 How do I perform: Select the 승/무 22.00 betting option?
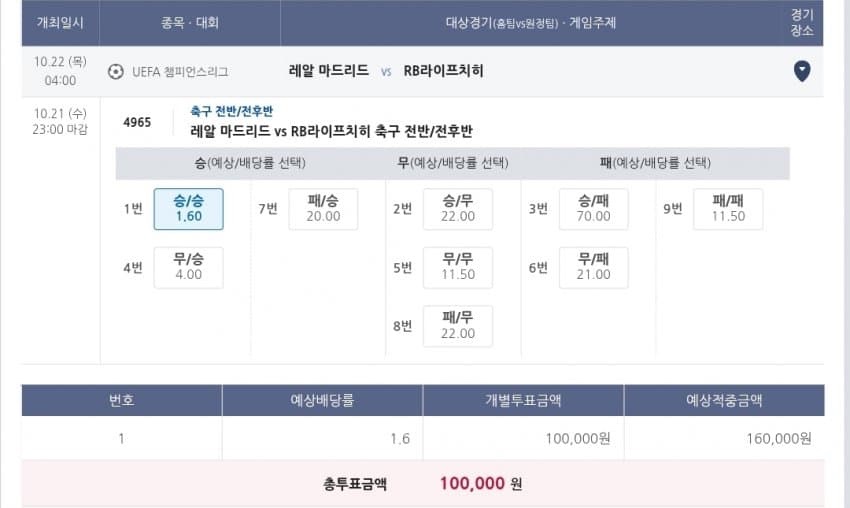click(x=458, y=209)
